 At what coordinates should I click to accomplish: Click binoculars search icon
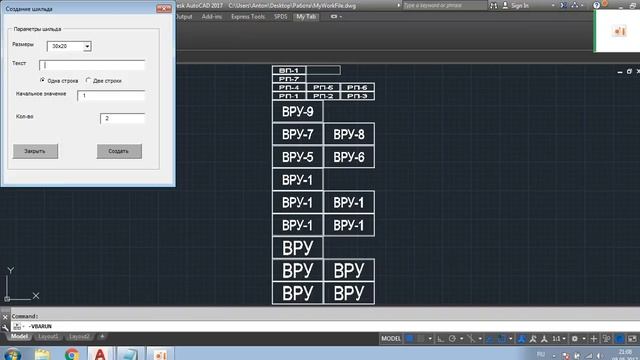494,5
